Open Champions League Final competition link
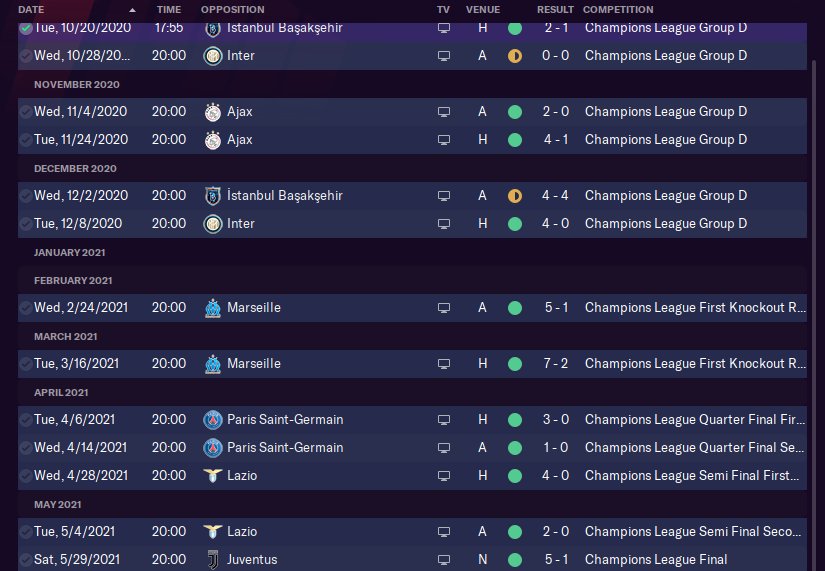The image size is (825, 571). [656, 560]
